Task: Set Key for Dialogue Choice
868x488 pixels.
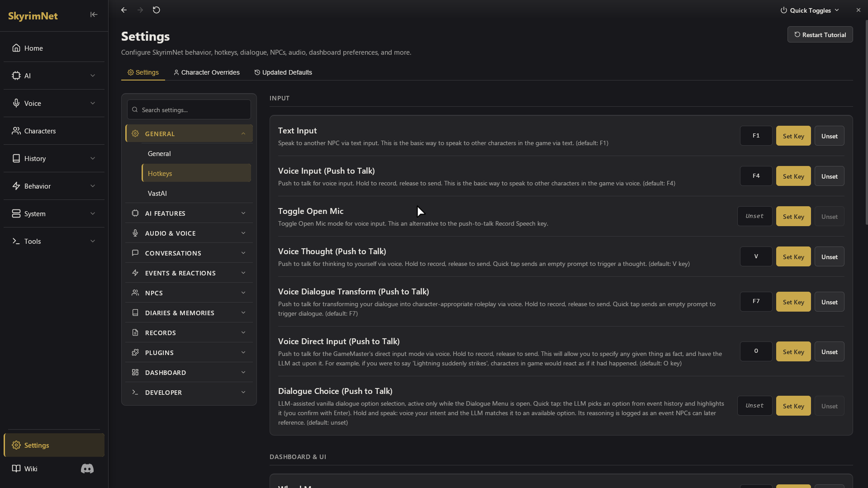Action: coord(793,406)
